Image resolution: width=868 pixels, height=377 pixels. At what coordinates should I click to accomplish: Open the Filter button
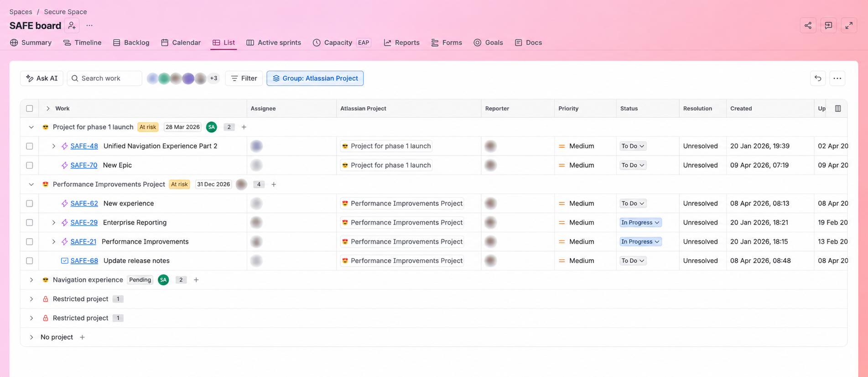click(244, 79)
